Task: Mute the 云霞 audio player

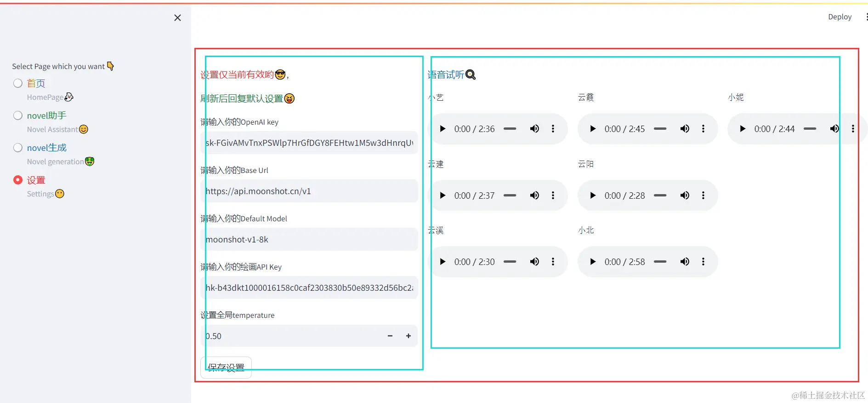Action: pyautogui.click(x=685, y=129)
